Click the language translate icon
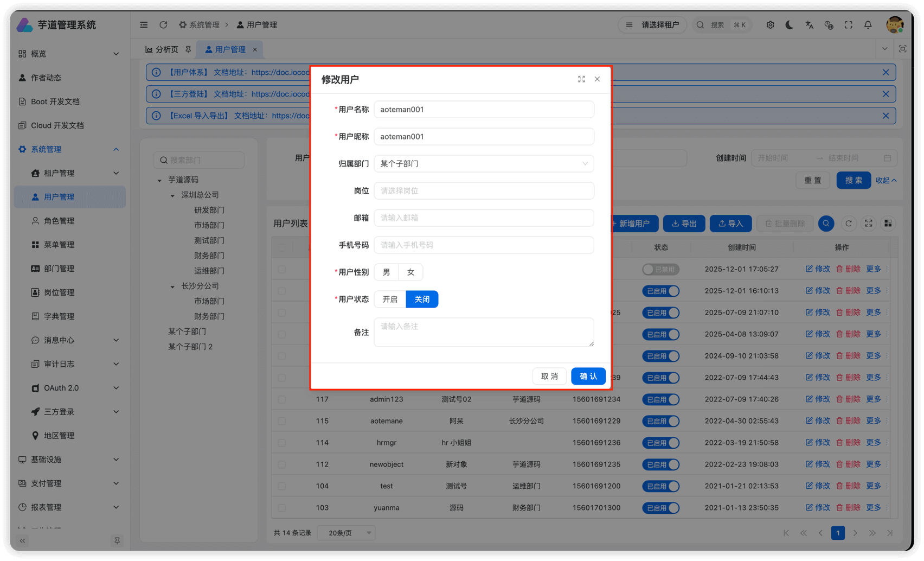Screen dimensions: 924x561 [x=809, y=25]
